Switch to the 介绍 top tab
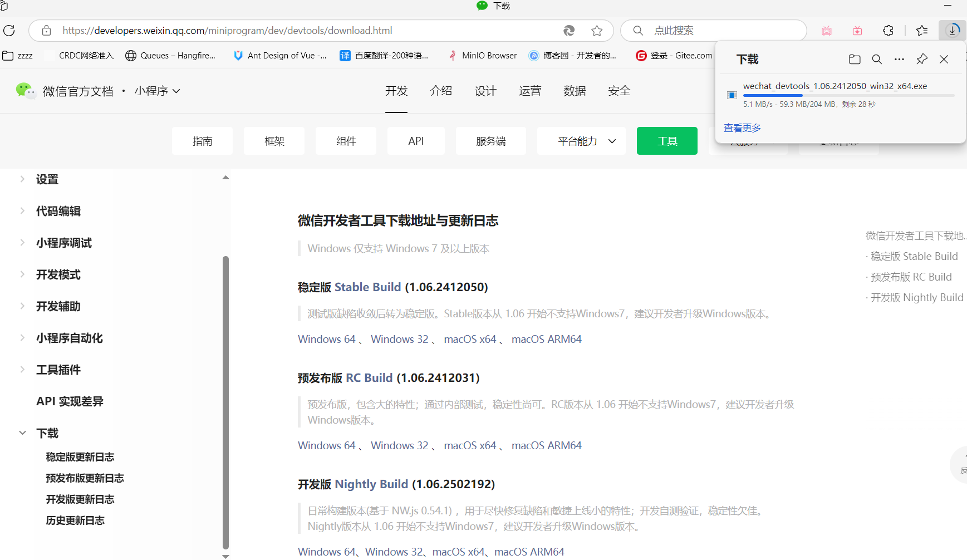Screen dimensions: 967x560 (441, 91)
